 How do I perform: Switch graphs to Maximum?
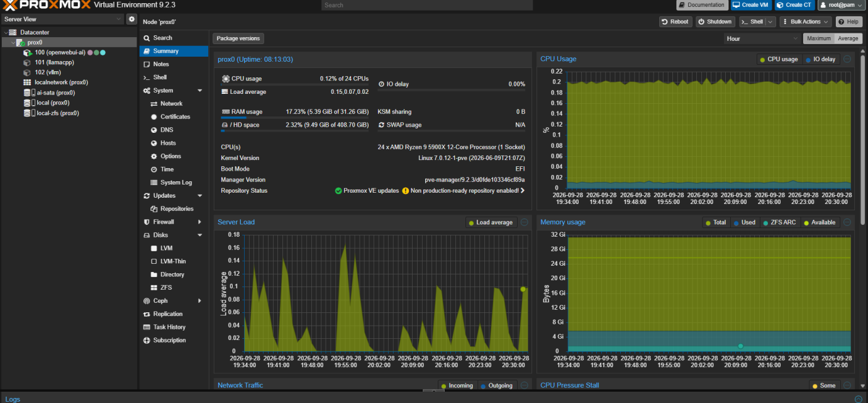[819, 38]
